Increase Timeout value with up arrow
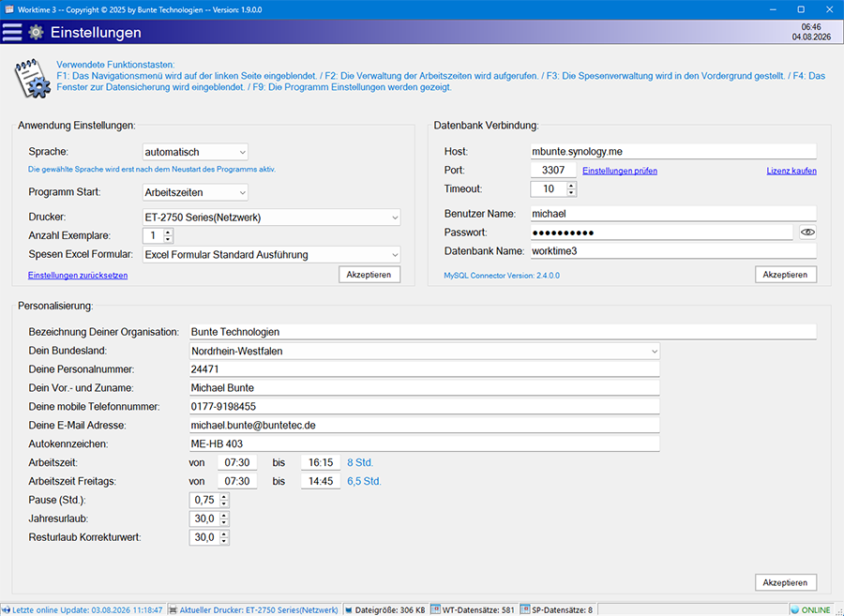844x616 pixels. (571, 185)
